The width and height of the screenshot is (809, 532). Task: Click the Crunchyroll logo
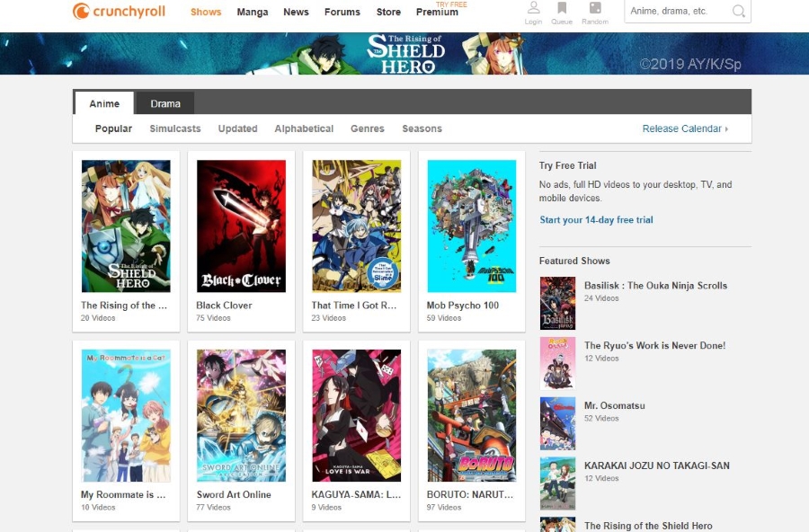[x=119, y=11]
